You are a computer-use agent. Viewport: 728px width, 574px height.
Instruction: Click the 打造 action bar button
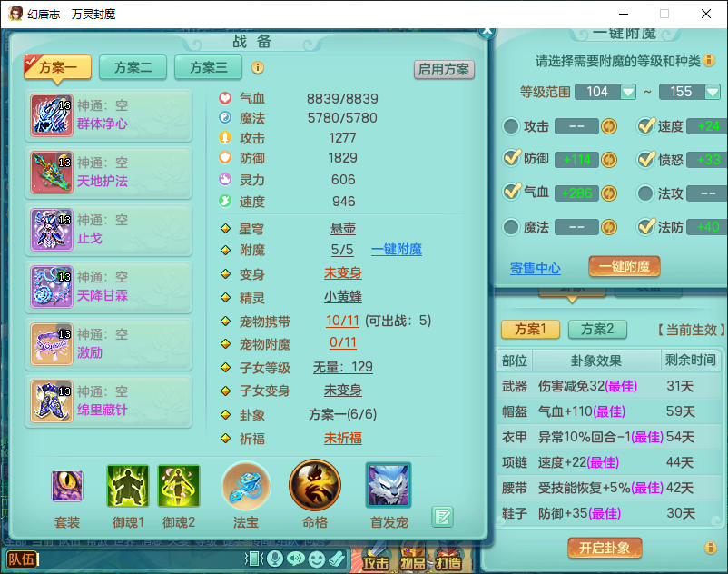[x=448, y=559]
